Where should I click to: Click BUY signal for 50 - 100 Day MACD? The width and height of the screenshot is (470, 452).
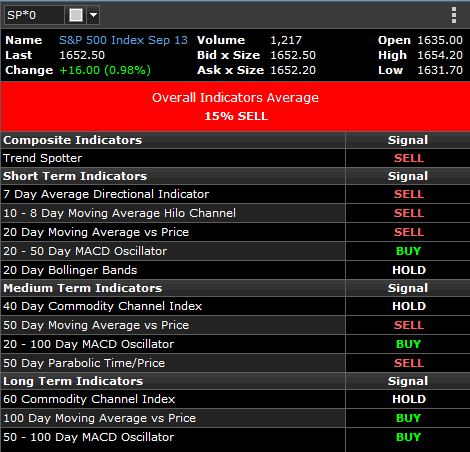[x=408, y=437]
